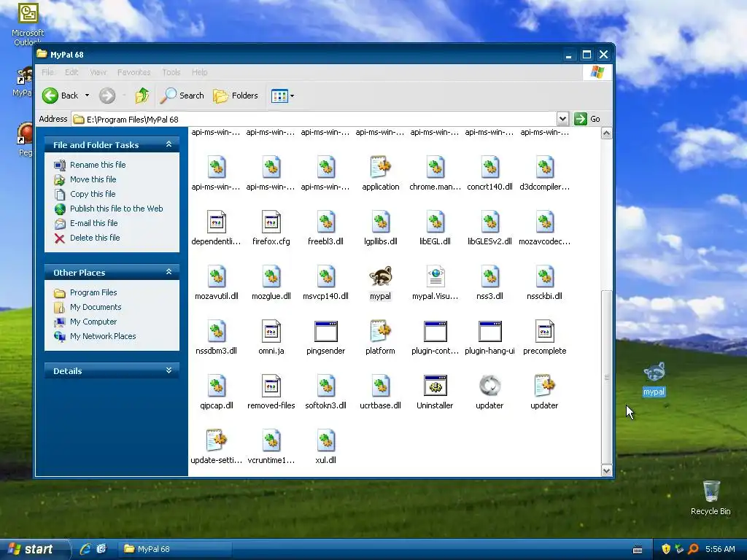Select the mozglue.dll file
747x560 pixels.
click(x=271, y=284)
